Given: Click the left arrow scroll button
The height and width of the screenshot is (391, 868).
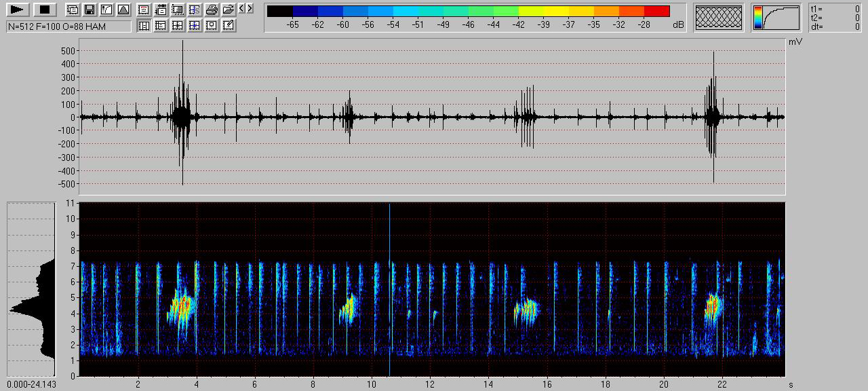Looking at the screenshot, I should tap(242, 9).
